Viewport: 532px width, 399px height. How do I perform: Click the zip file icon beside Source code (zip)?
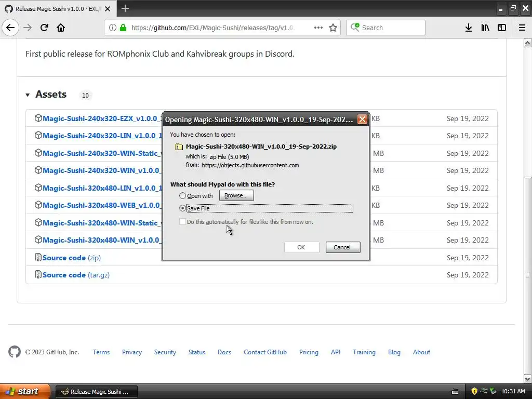38,257
